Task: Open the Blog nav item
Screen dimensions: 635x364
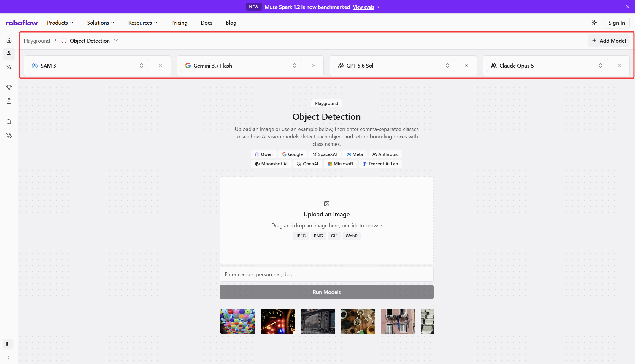Action: click(x=231, y=23)
